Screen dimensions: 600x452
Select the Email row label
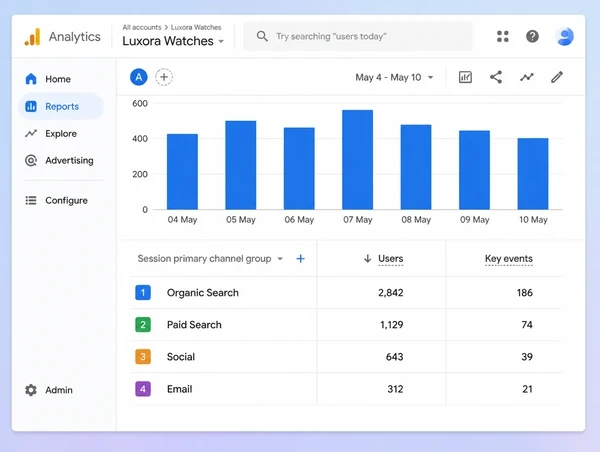(179, 389)
